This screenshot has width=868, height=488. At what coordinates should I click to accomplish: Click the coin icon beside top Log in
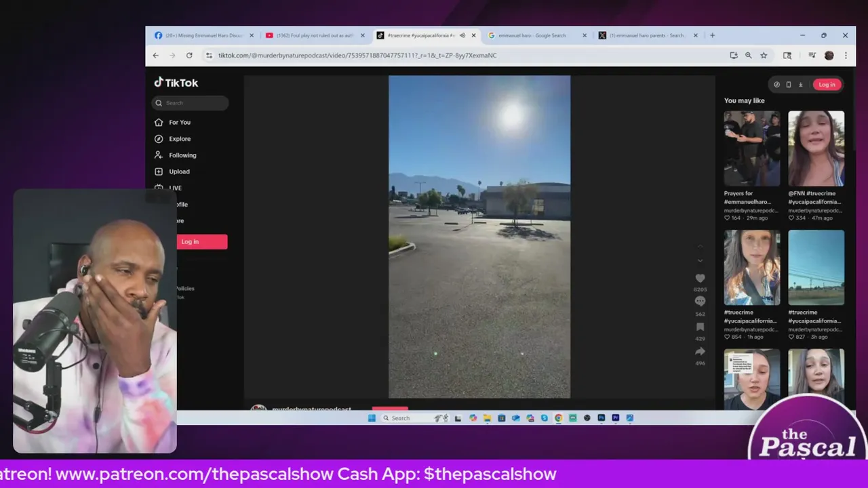(776, 85)
